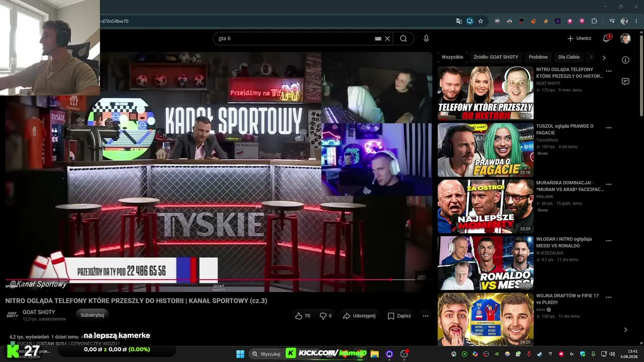This screenshot has height=362, width=644.
Task: Dislike the video with thumbs-down button
Action: [326, 316]
